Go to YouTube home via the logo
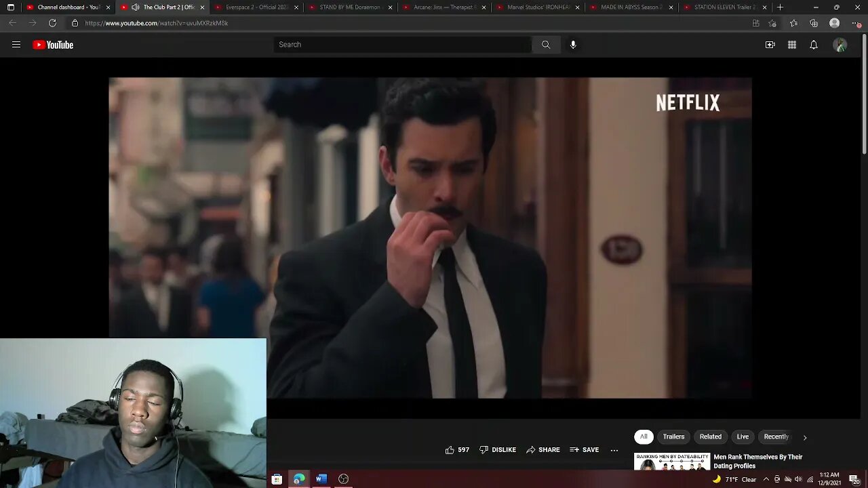Screen dimensions: 868x488 click(53, 45)
